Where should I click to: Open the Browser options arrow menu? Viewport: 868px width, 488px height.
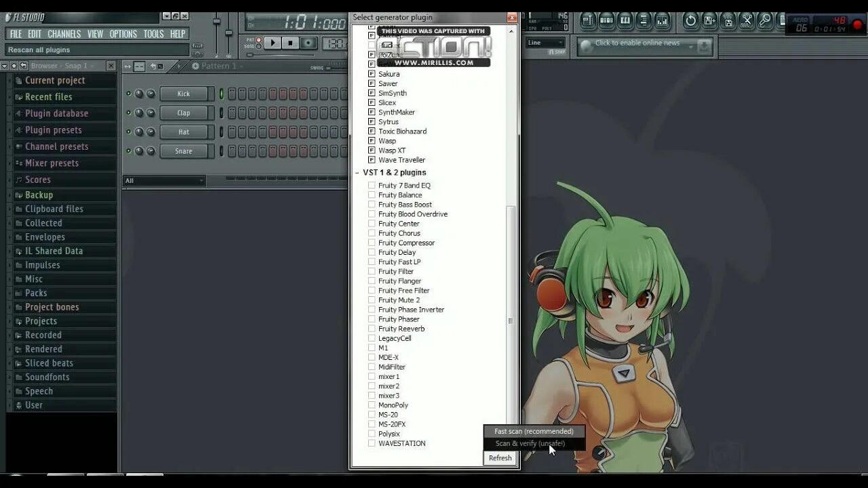click(x=5, y=66)
